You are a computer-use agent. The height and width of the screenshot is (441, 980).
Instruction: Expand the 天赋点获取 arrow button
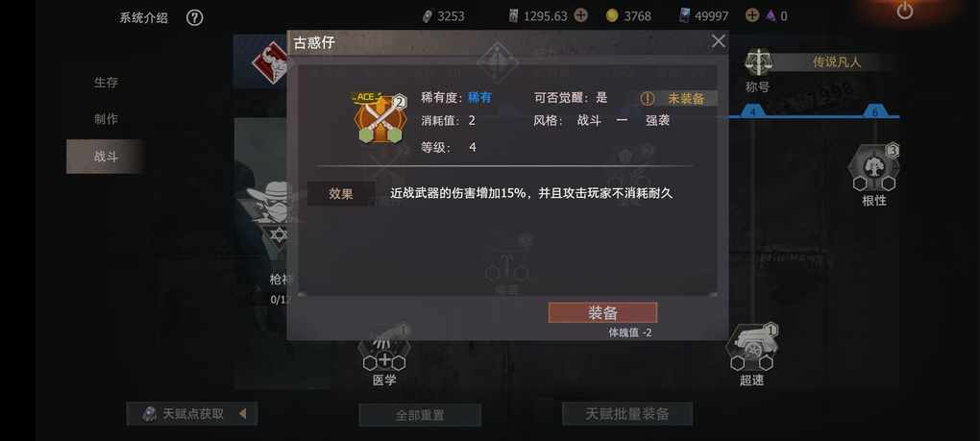coord(243,413)
